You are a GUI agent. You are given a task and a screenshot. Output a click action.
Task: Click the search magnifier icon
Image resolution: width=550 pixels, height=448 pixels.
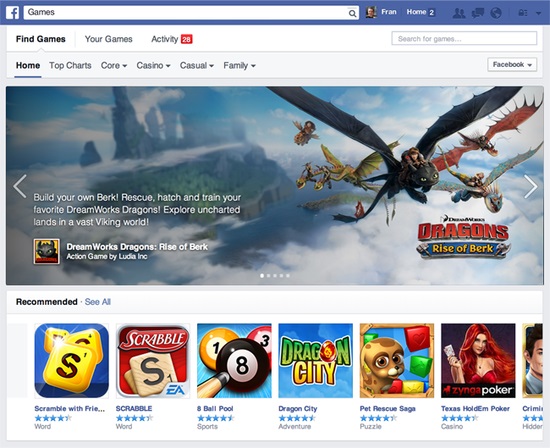coord(352,13)
